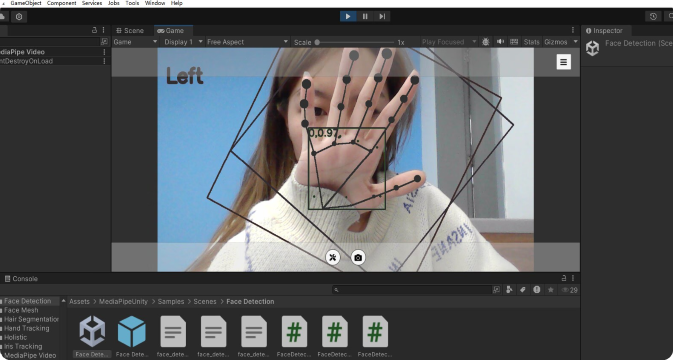Image resolution: width=673 pixels, height=360 pixels.
Task: Select the MediaPipe Video folder in list
Action: coord(30,355)
